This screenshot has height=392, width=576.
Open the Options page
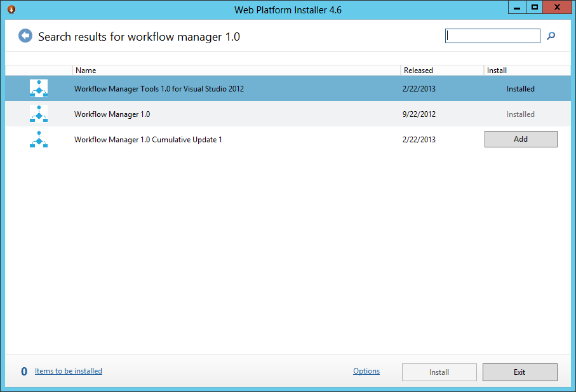click(x=366, y=371)
